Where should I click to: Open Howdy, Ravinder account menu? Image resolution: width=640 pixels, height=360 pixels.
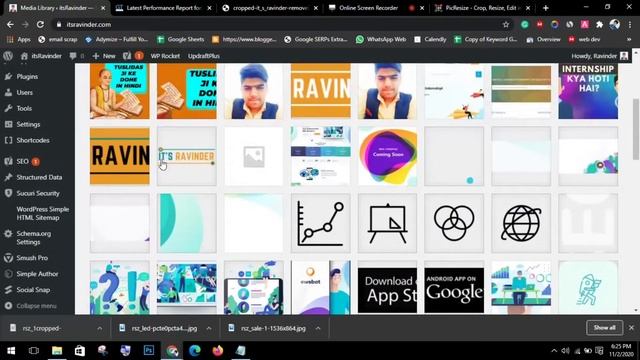click(x=599, y=56)
